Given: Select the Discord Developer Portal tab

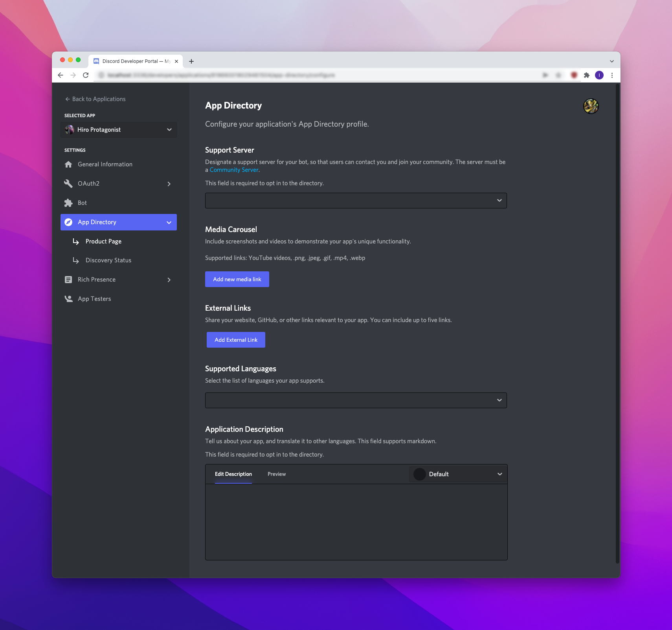Looking at the screenshot, I should [x=136, y=61].
